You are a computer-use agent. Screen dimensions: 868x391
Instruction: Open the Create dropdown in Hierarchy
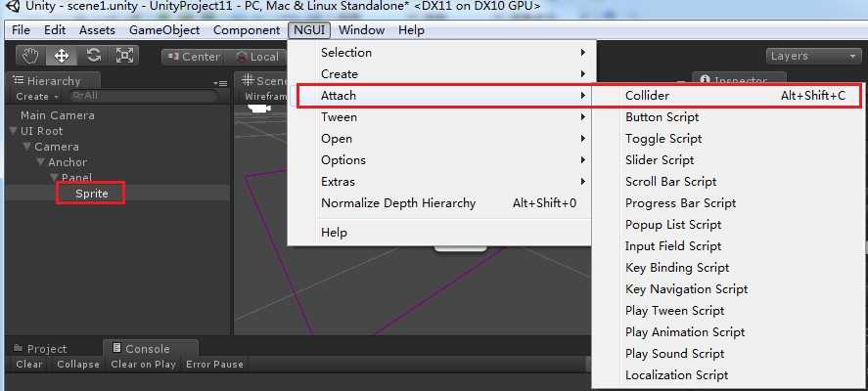(37, 96)
